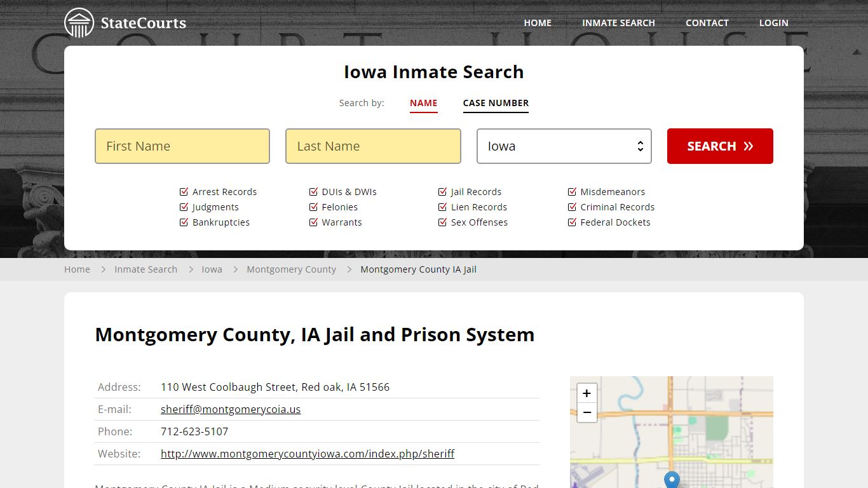Screen dimensions: 868x488
Task: Click the Montgomery County IA Jail breadcrumb text
Action: pyautogui.click(x=418, y=269)
